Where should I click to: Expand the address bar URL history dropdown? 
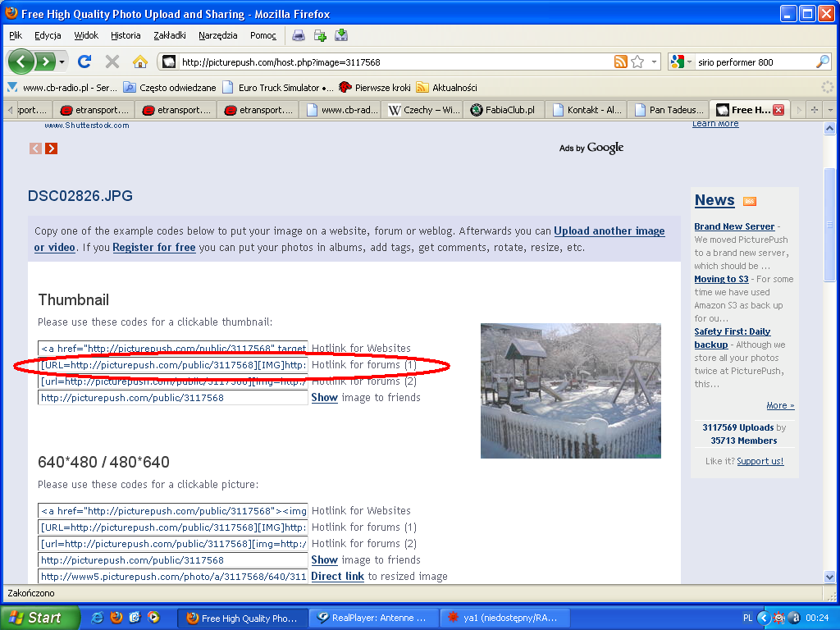tap(654, 62)
